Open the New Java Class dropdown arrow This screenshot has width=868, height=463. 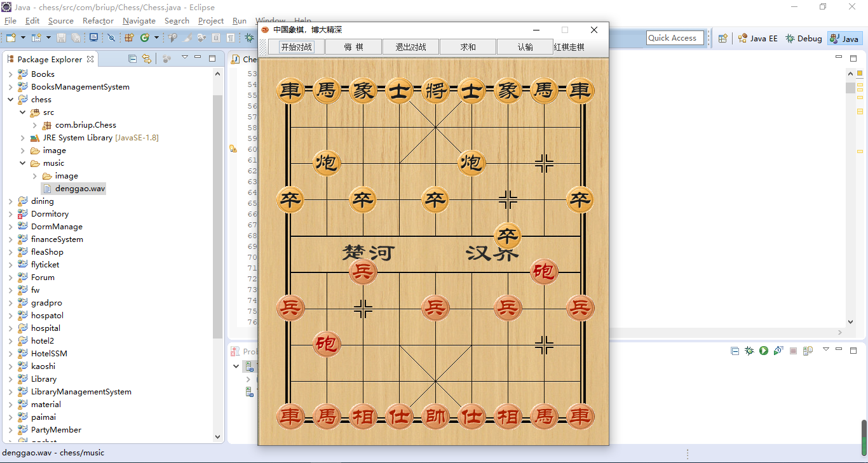(x=156, y=38)
